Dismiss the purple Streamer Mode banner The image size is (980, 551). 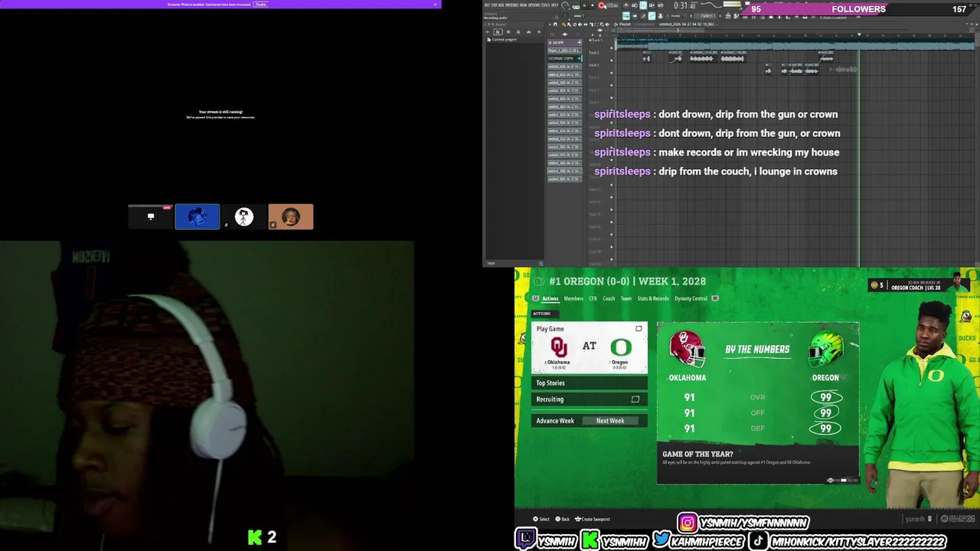(x=436, y=5)
